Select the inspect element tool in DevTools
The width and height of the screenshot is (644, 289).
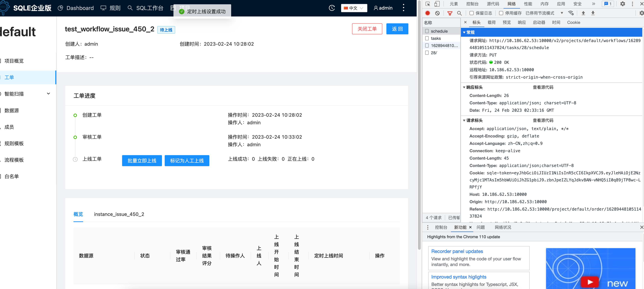[428, 4]
